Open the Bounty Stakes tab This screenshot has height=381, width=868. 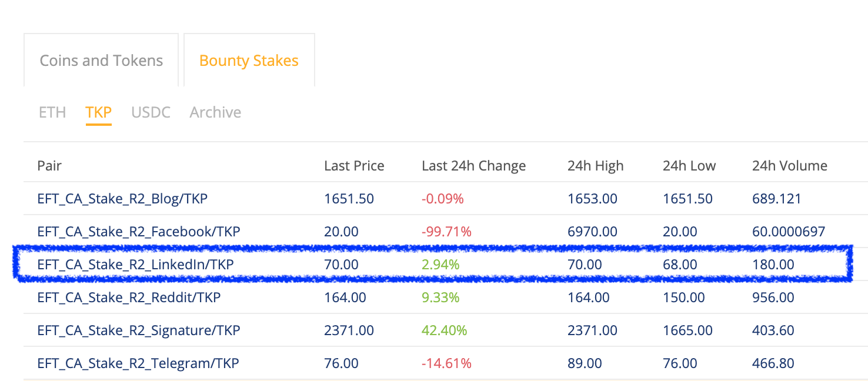249,61
